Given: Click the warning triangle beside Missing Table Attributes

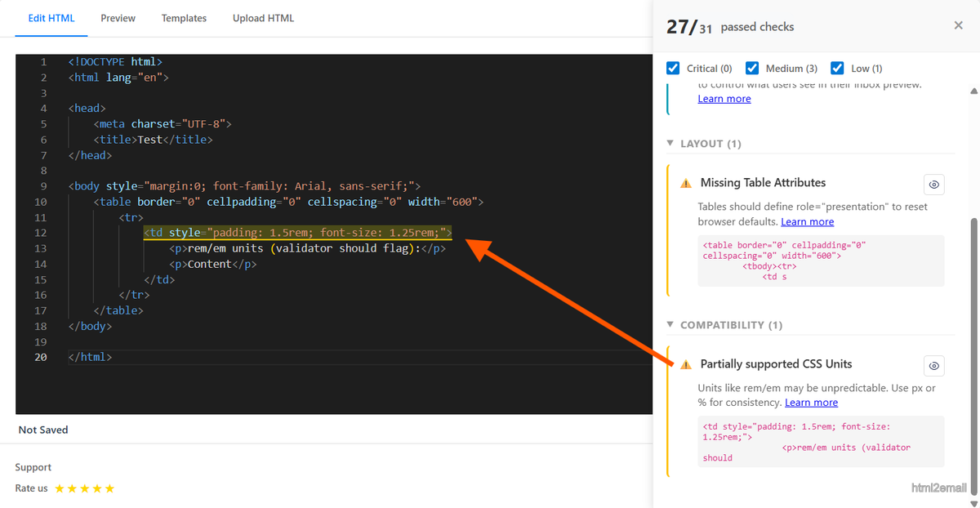Looking at the screenshot, I should point(686,183).
